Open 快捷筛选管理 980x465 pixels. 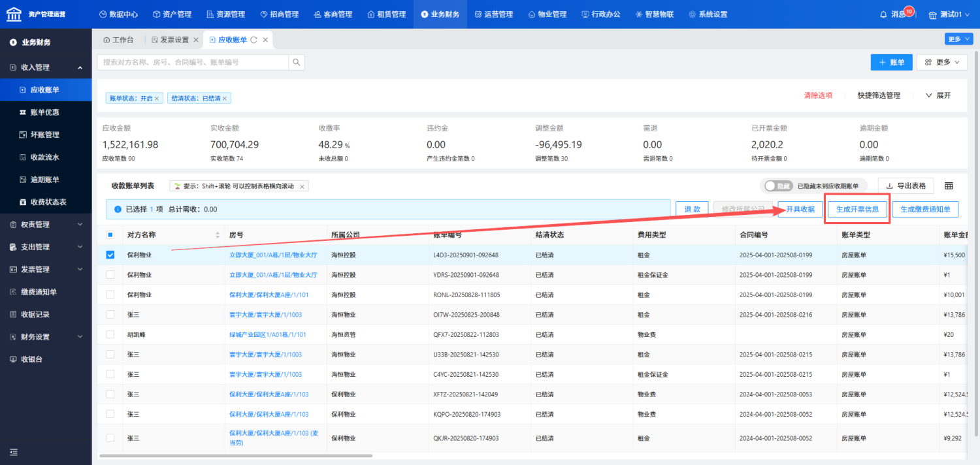[x=879, y=95]
